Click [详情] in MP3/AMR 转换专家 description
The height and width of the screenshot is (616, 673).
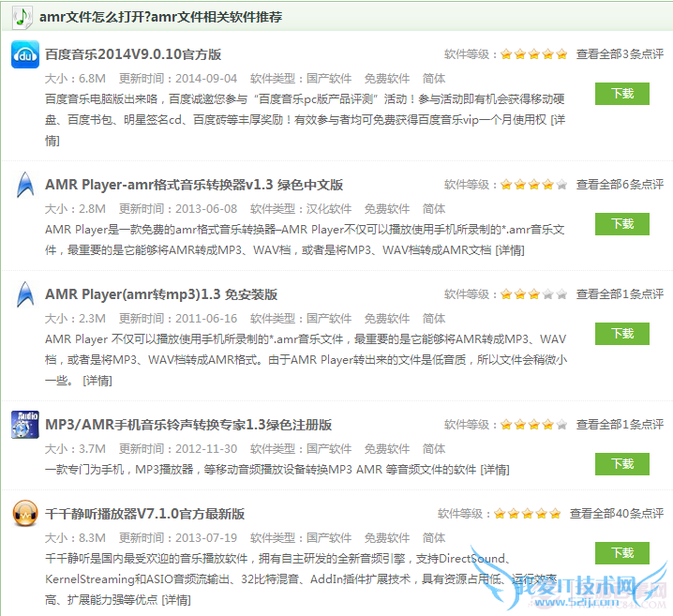(495, 470)
